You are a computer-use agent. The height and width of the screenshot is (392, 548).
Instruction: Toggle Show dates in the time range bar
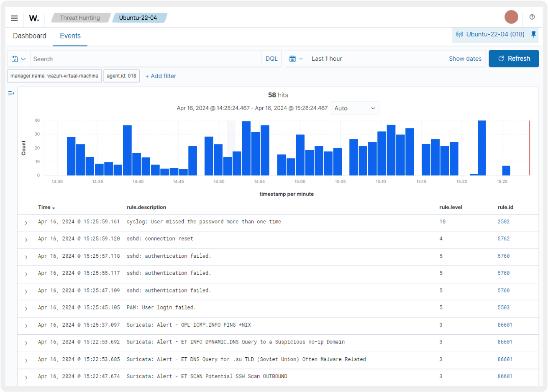pos(466,59)
